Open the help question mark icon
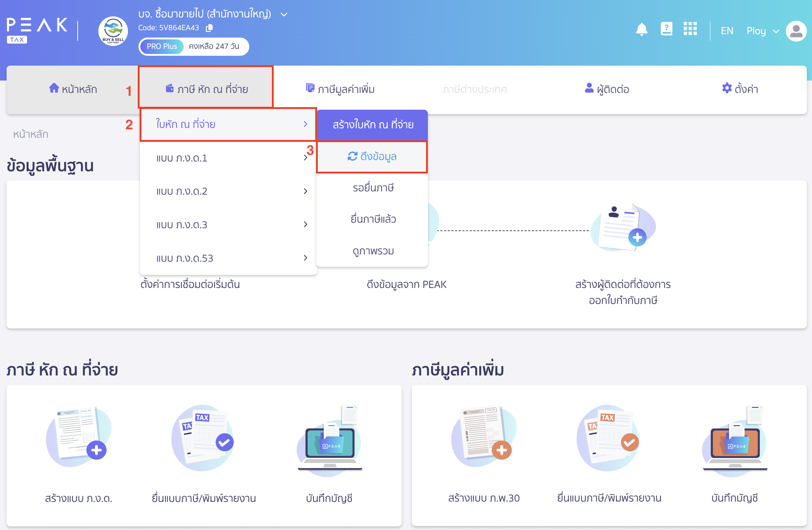This screenshot has height=530, width=812. pyautogui.click(x=667, y=30)
